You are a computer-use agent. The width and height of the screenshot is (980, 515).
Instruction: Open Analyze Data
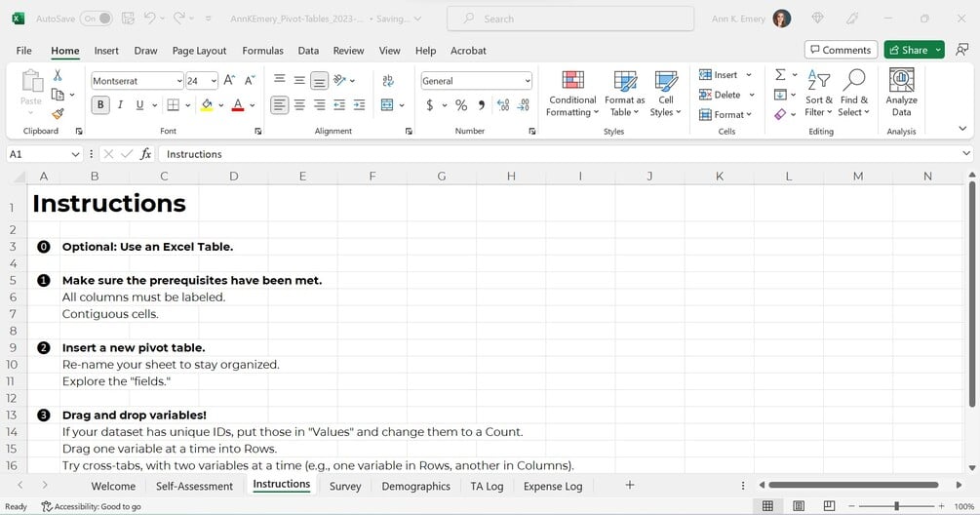[901, 93]
